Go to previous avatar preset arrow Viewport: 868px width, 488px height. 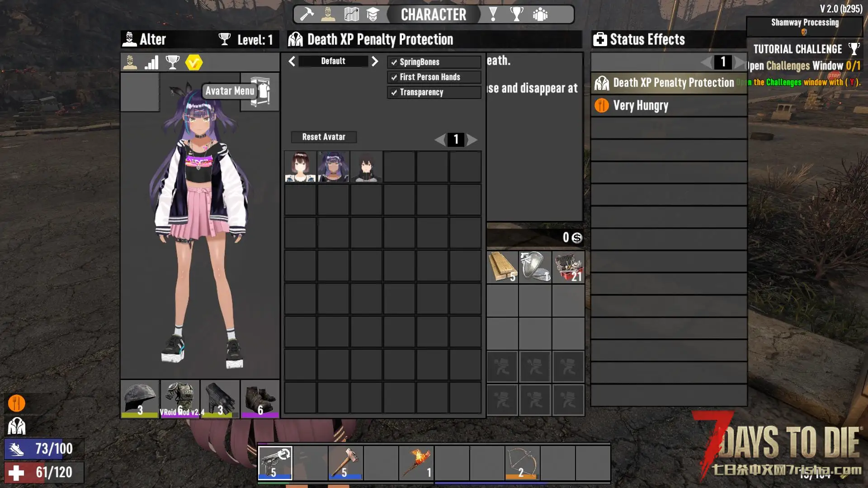(292, 61)
